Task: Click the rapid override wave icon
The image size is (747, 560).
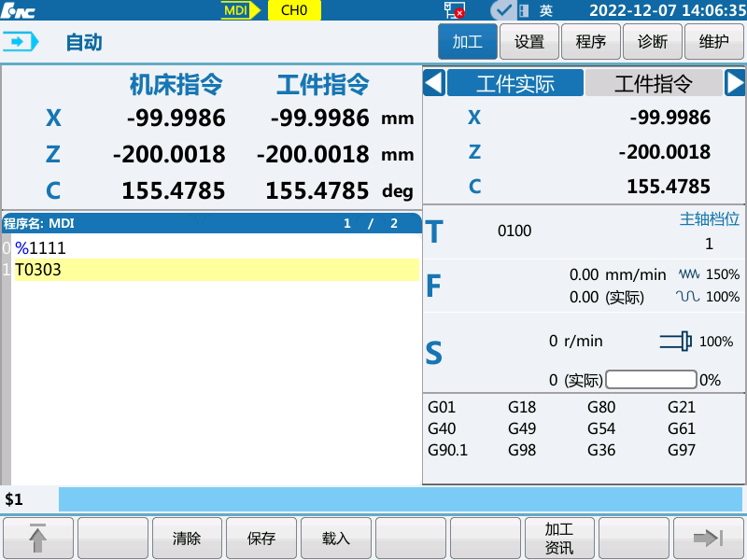Action: 688,297
